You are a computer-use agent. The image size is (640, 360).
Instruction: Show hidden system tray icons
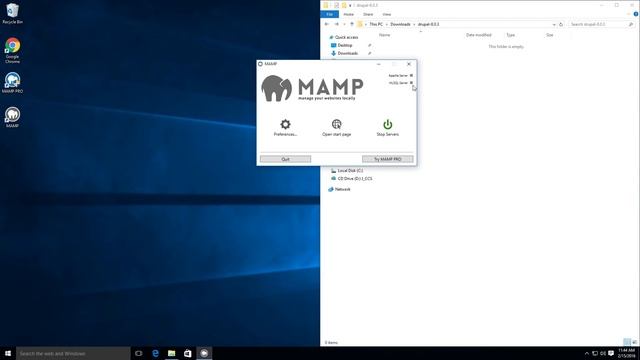pos(587,353)
